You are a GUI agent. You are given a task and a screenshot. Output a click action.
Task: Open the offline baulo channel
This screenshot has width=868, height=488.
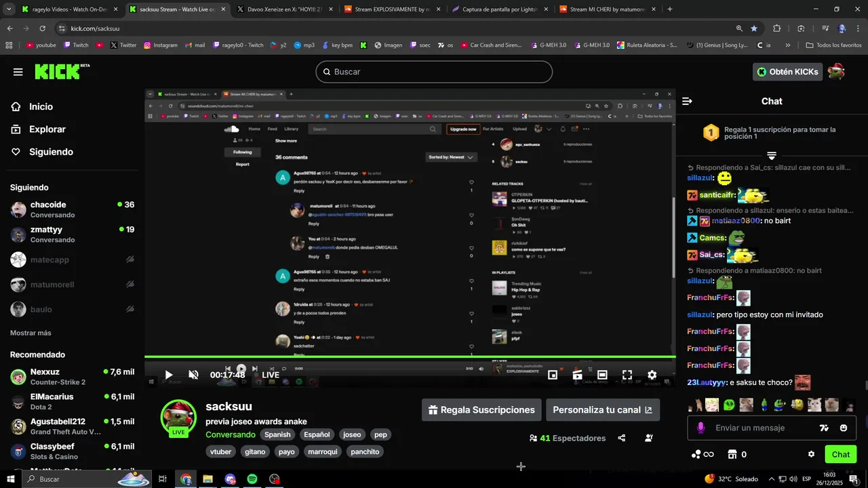pos(72,309)
